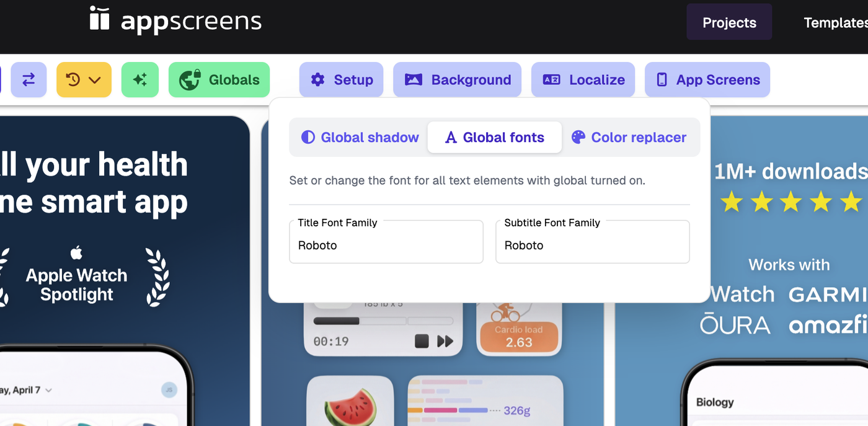Screen dimensions: 868x426
Task: Click the swap arrows toolbar icon
Action: coord(29,80)
